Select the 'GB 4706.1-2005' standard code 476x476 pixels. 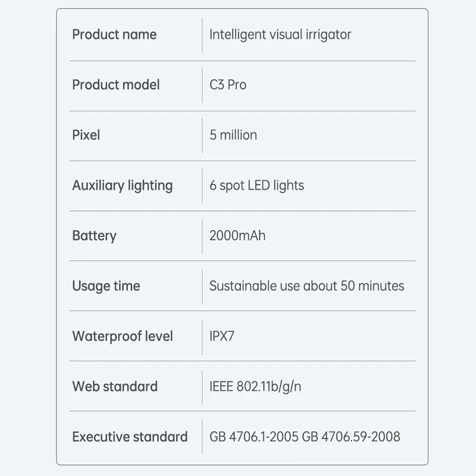(254, 437)
